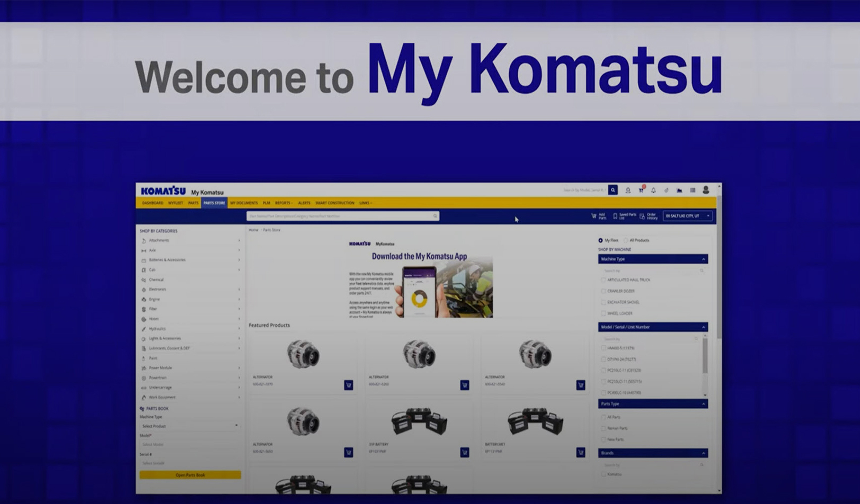The height and width of the screenshot is (504, 860).
Task: Open the user profile avatar icon
Action: pos(706,190)
